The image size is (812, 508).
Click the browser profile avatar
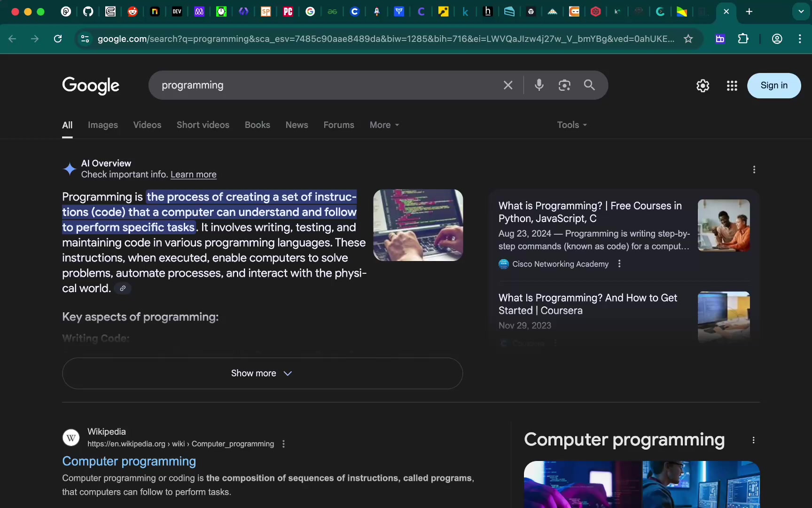click(x=777, y=39)
